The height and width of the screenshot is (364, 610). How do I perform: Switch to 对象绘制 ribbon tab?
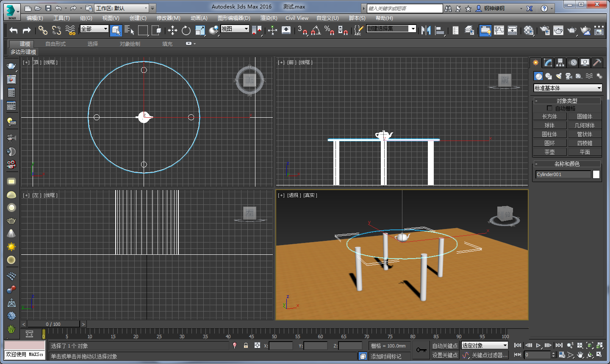tap(130, 44)
